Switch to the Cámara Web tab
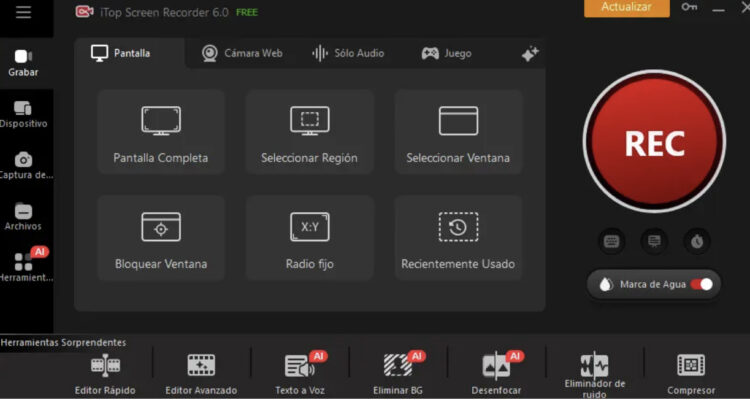This screenshot has width=750, height=400. [242, 53]
